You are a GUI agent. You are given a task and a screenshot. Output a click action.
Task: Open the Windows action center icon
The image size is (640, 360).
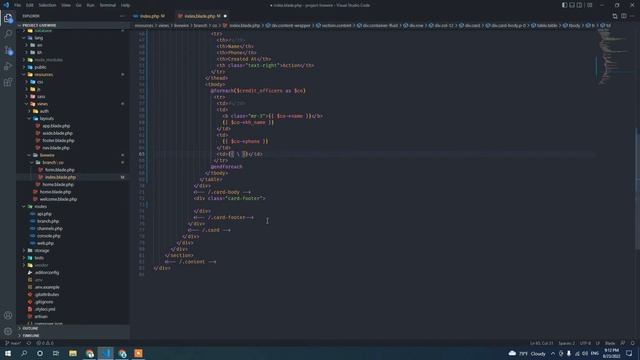pyautogui.click(x=629, y=353)
